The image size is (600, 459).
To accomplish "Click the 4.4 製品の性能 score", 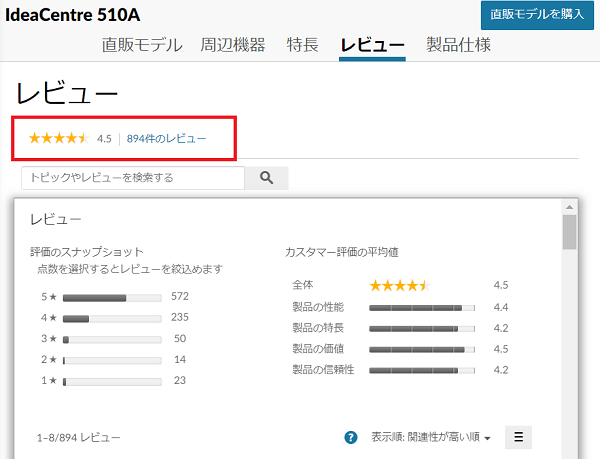I will pos(501,307).
